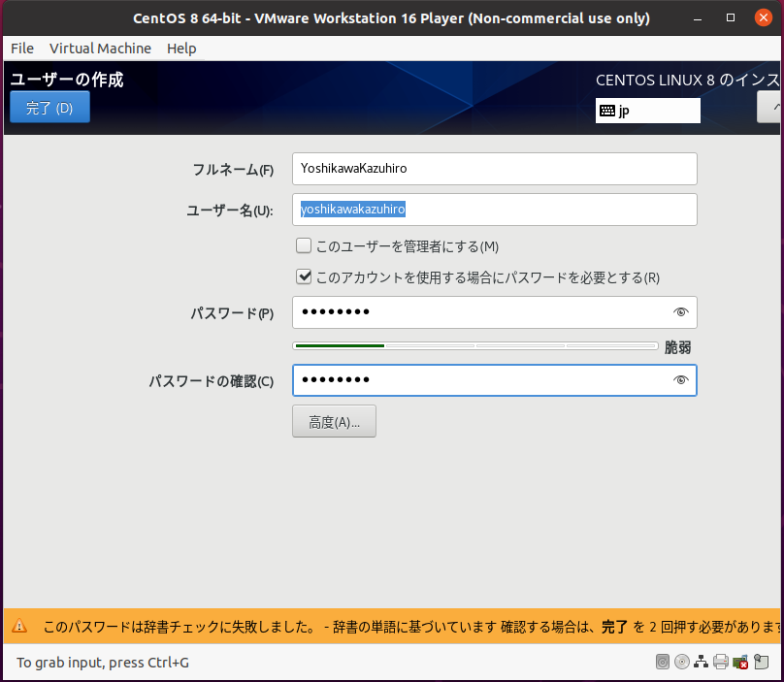Click the printer device status icon
The height and width of the screenshot is (682, 784).
(721, 663)
